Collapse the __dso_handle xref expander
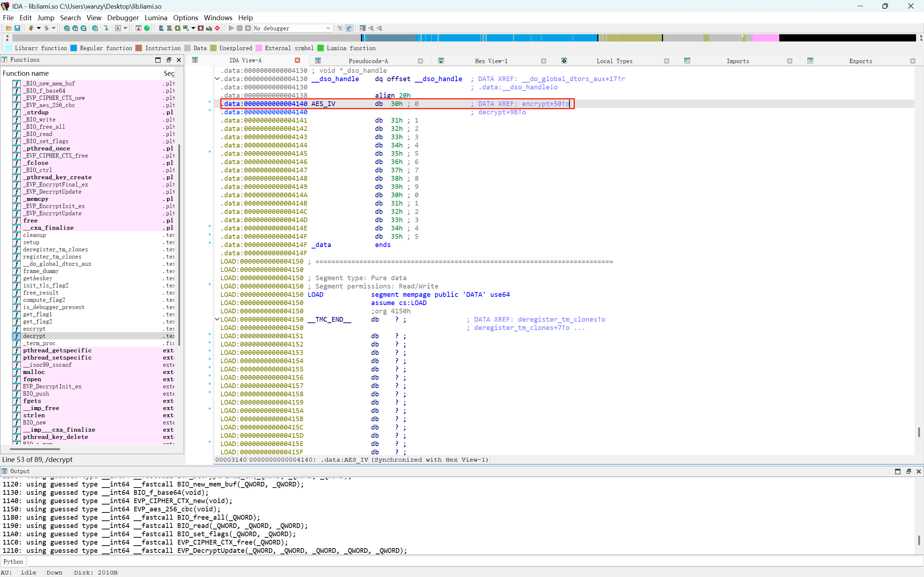Screen dimensions: 924x577 [217, 79]
